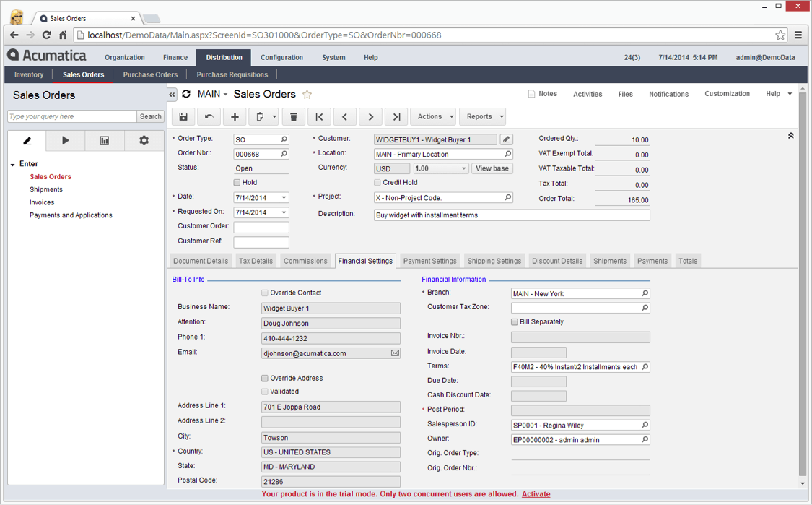Open Order Nbr. lookup magnifier
This screenshot has width=812, height=505.
coord(284,154)
